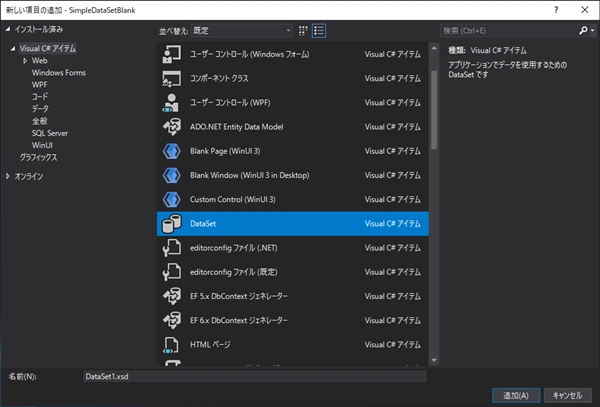Viewport: 600px width, 407px height.
Task: Click the list scroll down arrow
Action: [x=434, y=360]
